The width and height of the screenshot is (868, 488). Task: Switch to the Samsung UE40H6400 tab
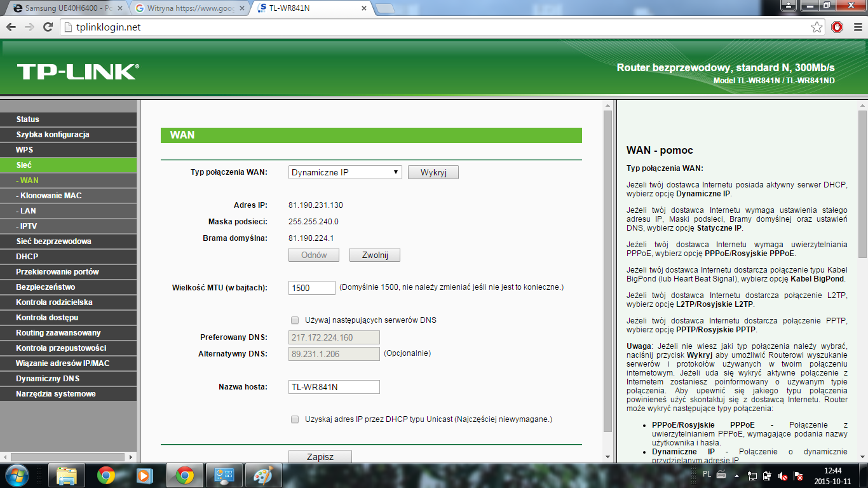[65, 9]
